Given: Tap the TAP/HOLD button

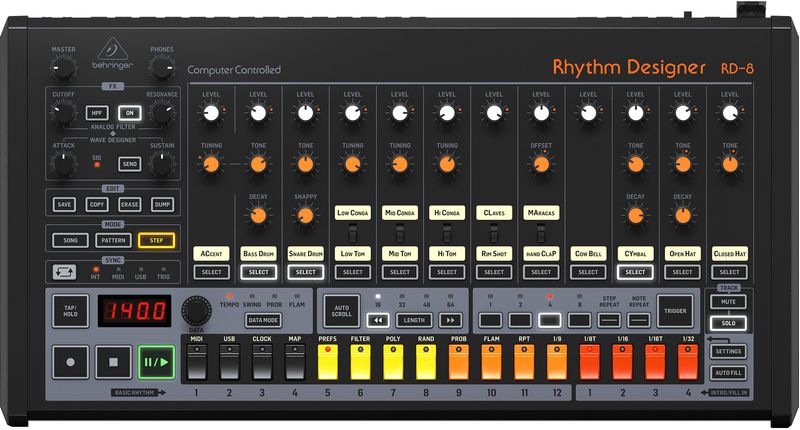Looking at the screenshot, I should [x=70, y=311].
